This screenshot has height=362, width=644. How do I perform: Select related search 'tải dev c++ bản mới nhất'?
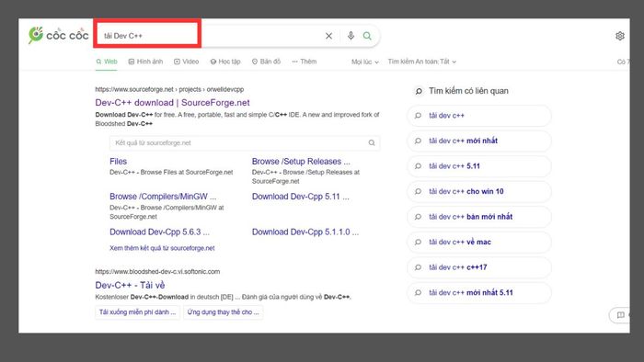(x=479, y=217)
